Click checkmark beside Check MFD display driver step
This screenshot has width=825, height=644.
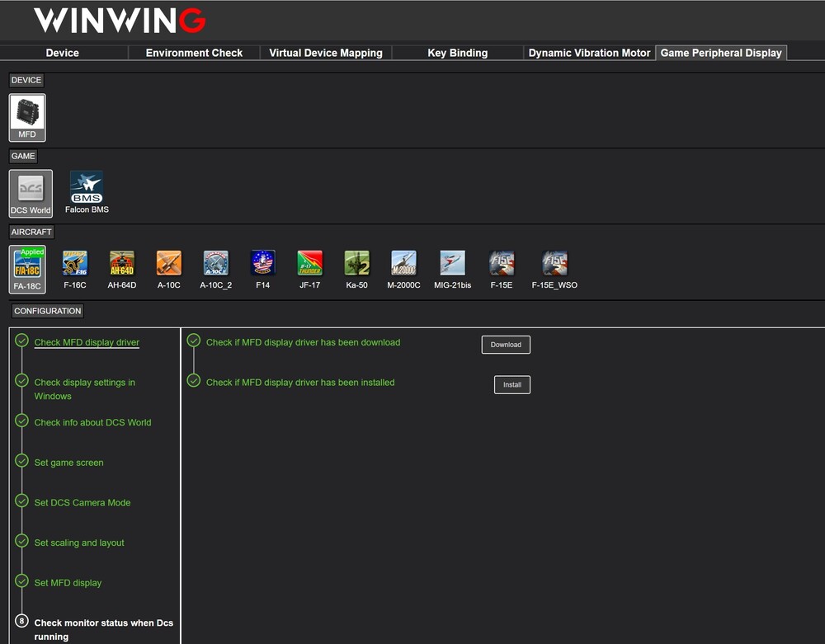21,341
